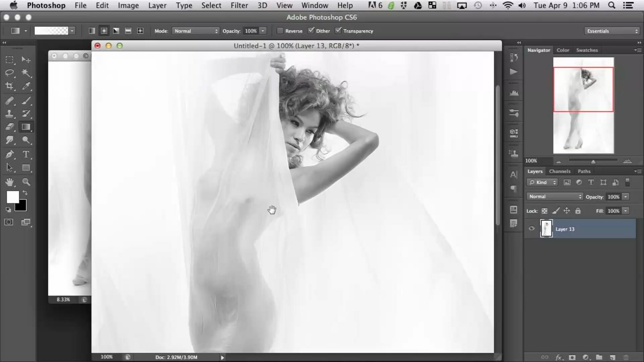The image size is (644, 362).
Task: Choose reflected gradient style
Action: point(128,31)
